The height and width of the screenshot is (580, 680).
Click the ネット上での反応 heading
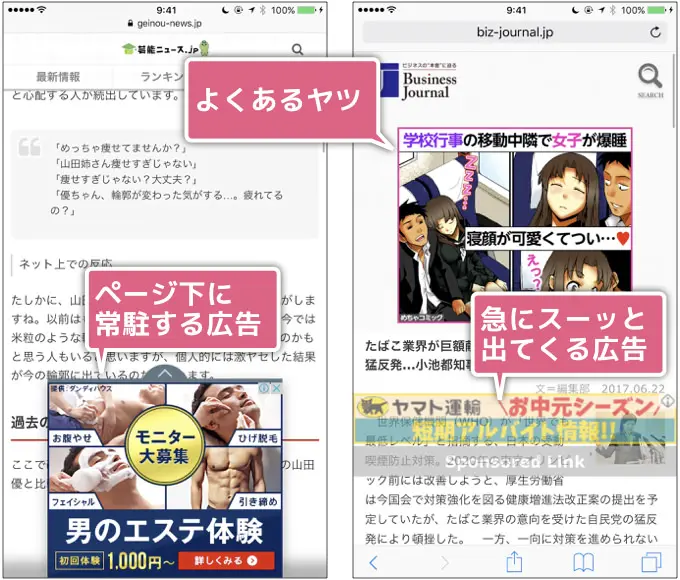click(65, 264)
